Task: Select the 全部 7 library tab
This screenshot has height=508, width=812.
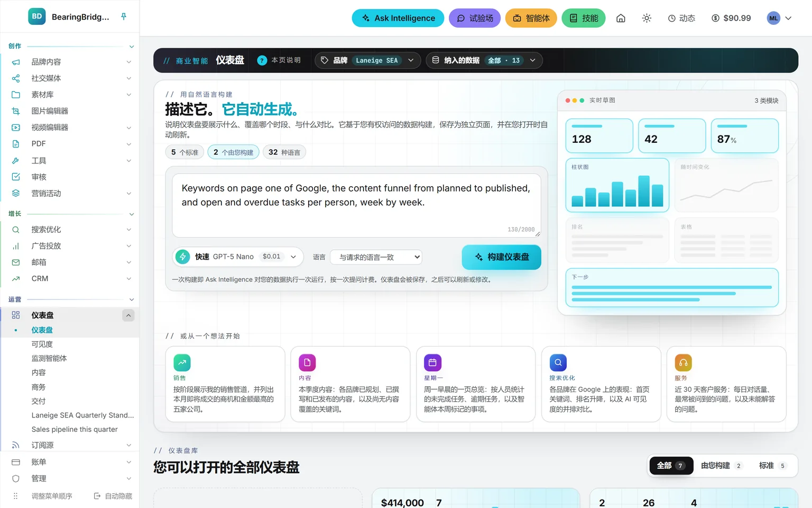Action: click(671, 466)
